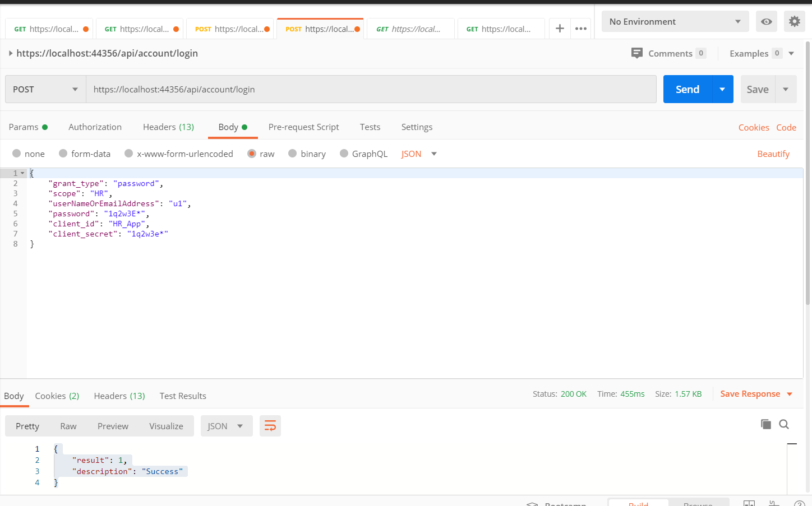The image size is (812, 506).
Task: Choose the x-www-form-urlencoded radio option
Action: (129, 154)
